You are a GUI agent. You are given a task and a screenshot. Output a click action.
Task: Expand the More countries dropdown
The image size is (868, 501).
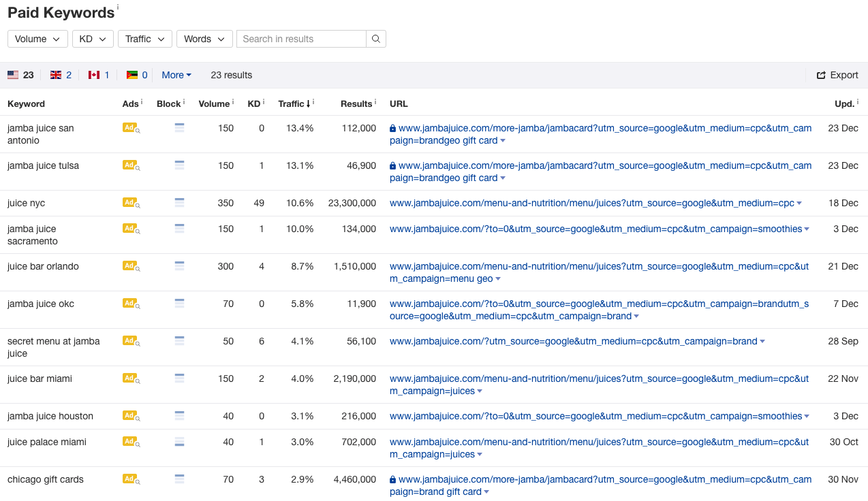tap(176, 75)
